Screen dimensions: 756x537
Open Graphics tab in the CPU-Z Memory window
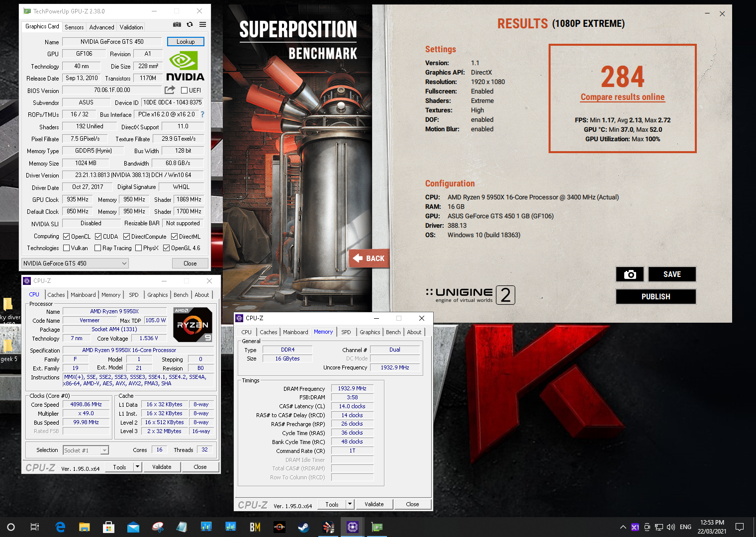pos(370,332)
